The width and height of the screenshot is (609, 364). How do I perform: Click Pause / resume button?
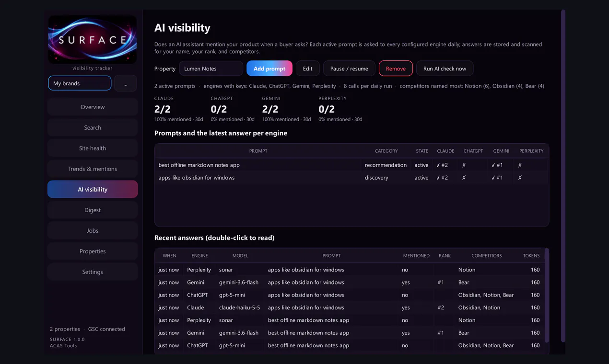pos(349,68)
